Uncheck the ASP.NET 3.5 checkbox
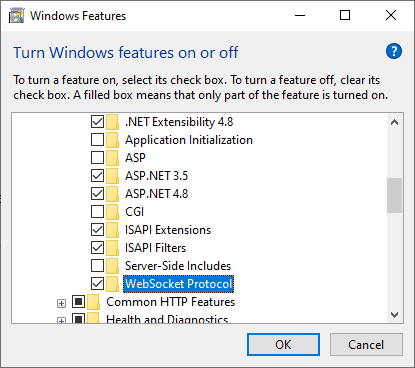Viewport: 415px width, 368px height. point(97,176)
